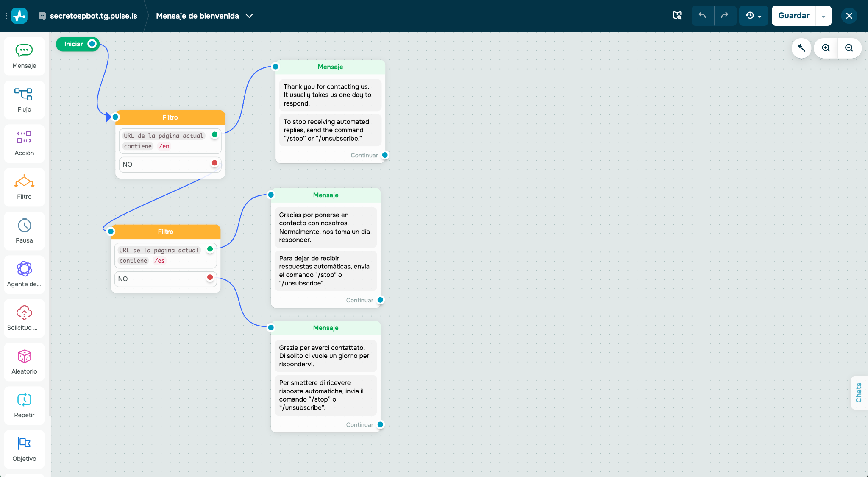Pick the Filtro element from sidebar
The height and width of the screenshot is (477, 868).
tap(24, 188)
